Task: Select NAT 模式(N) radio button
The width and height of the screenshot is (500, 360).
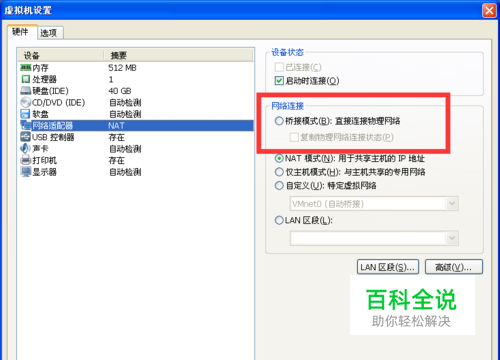Action: click(x=279, y=158)
